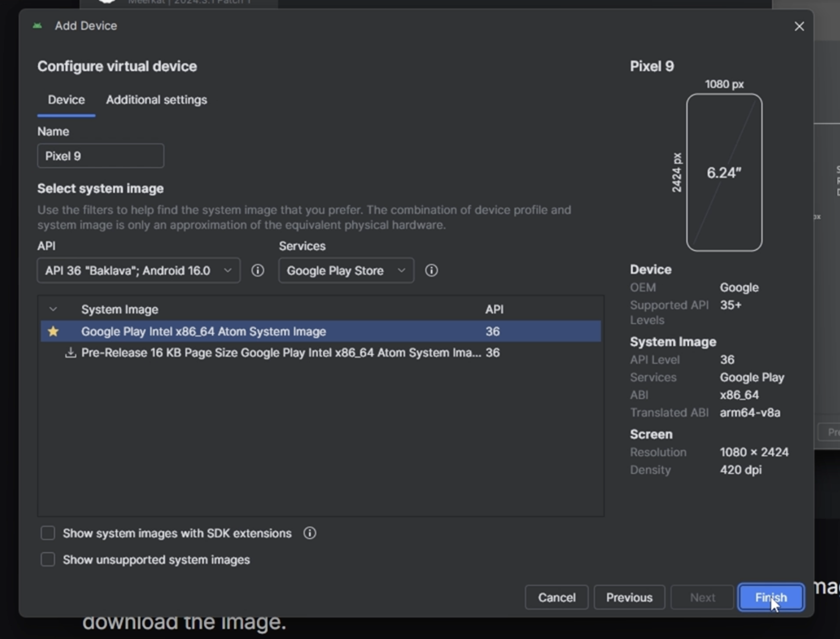This screenshot has height=639, width=840.
Task: Click the Android icon in the dialog title
Action: tap(37, 26)
